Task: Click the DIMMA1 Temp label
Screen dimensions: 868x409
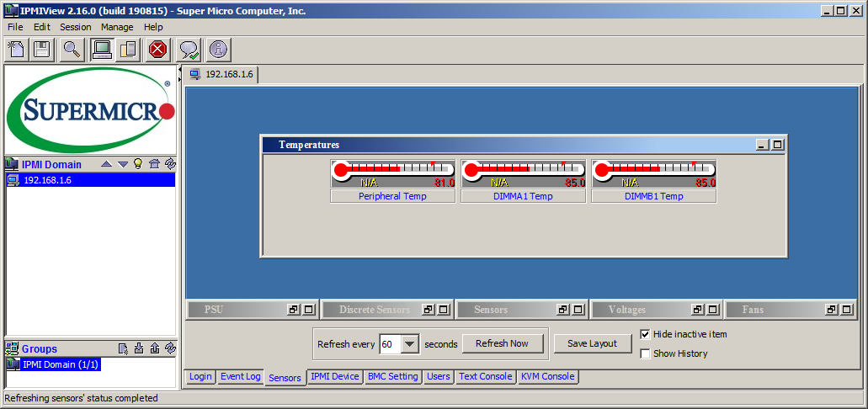Action: 523,196
